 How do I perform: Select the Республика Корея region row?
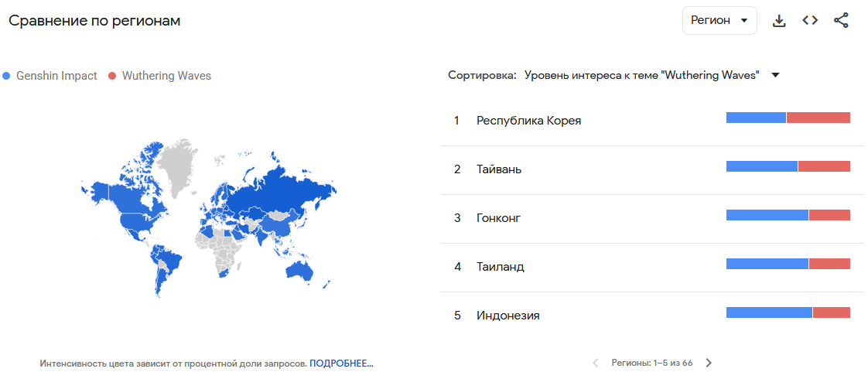pyautogui.click(x=528, y=121)
